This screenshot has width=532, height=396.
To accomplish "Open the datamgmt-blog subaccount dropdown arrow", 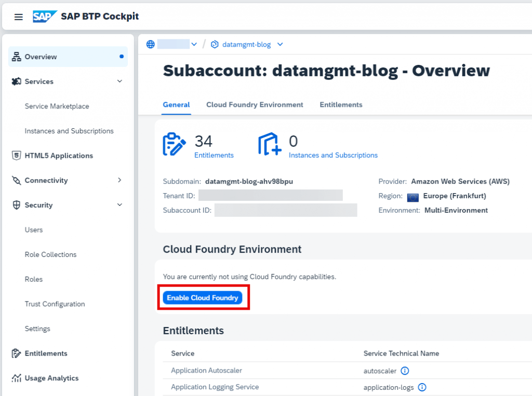I will [x=280, y=45].
